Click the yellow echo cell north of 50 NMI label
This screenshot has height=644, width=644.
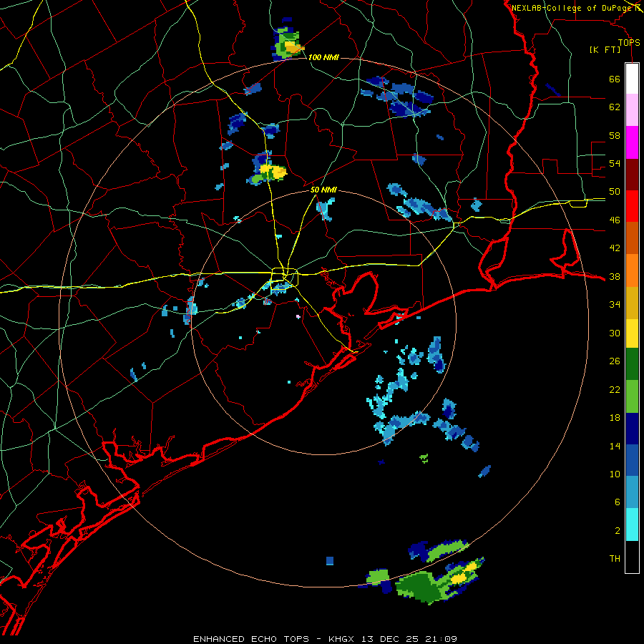[273, 171]
